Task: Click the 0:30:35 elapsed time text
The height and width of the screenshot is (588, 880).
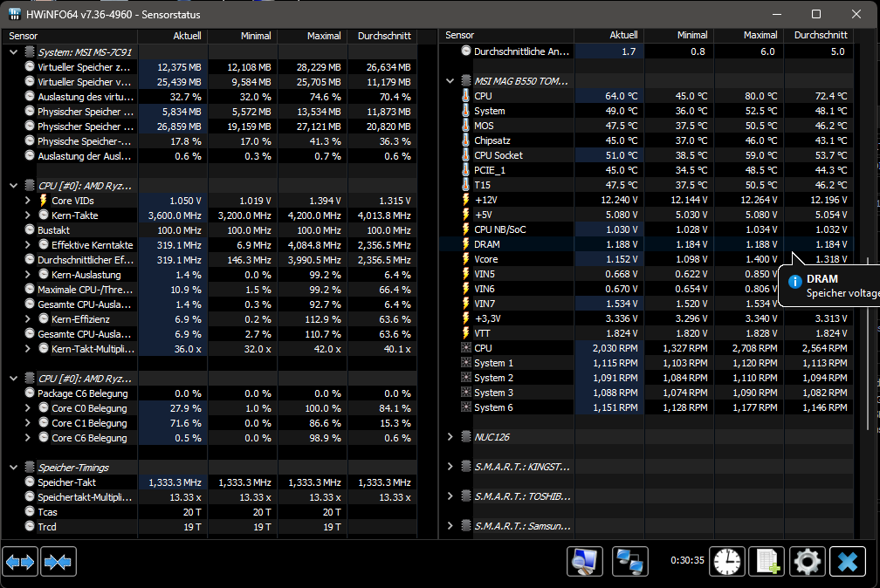Action: click(687, 560)
